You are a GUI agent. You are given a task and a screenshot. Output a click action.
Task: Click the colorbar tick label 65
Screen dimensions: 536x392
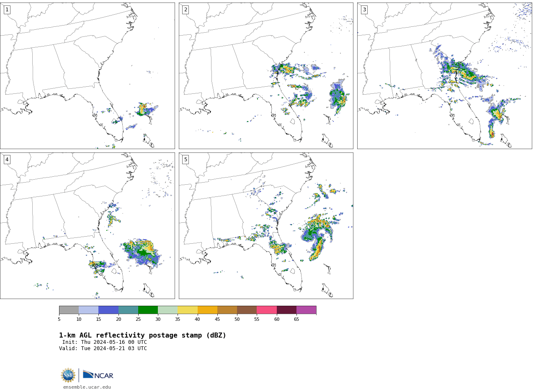296,320
